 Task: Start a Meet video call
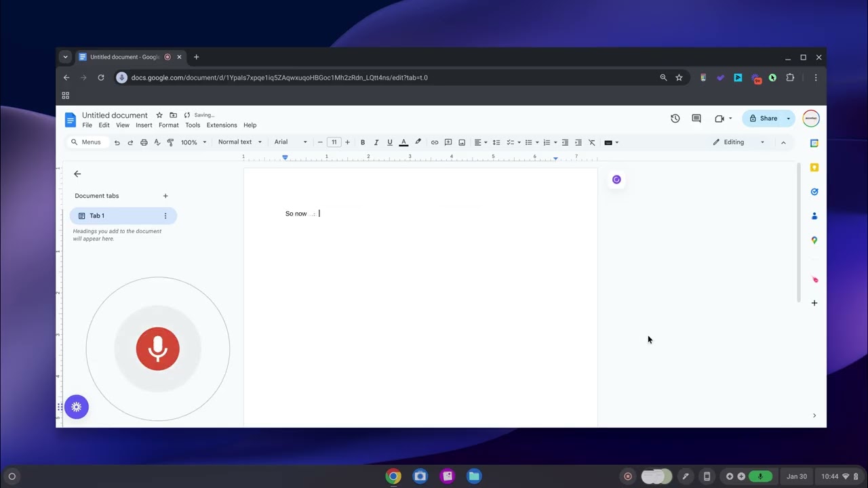(719, 119)
